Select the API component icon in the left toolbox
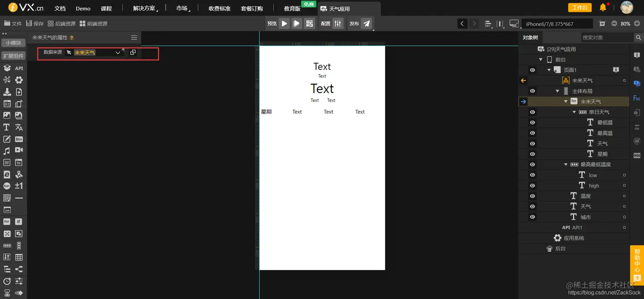Screen dimensions: 644x299 [x=19, y=68]
